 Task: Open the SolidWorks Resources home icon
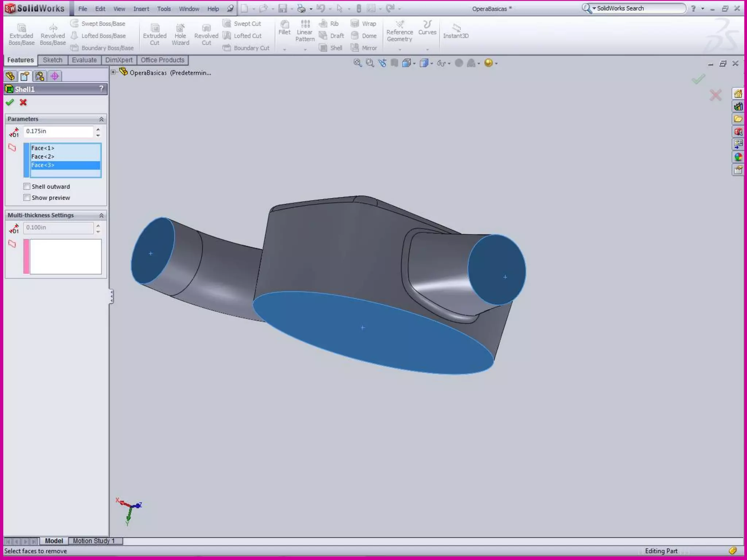[x=738, y=94]
